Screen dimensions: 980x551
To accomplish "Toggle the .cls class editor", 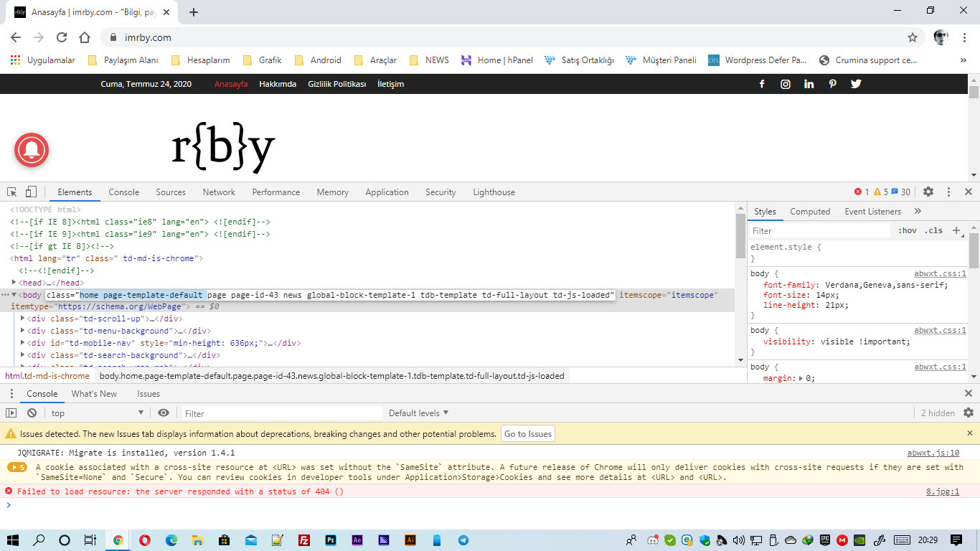I will 933,231.
